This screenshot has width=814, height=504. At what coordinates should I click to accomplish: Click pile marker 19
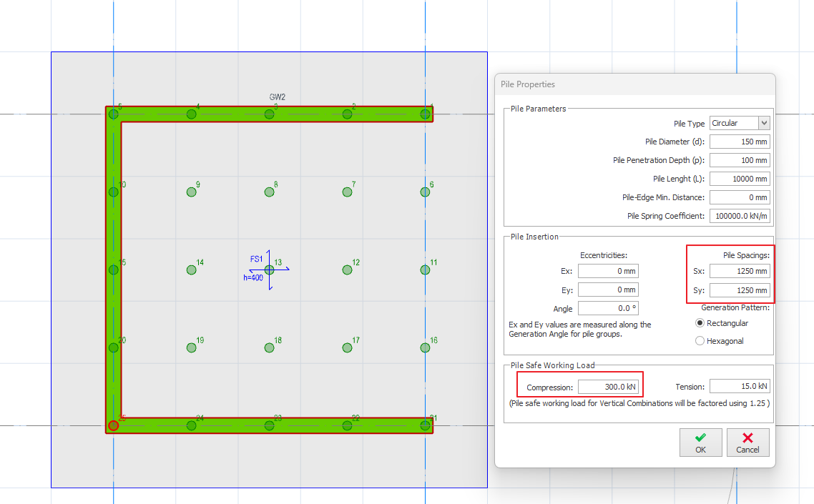coord(192,347)
